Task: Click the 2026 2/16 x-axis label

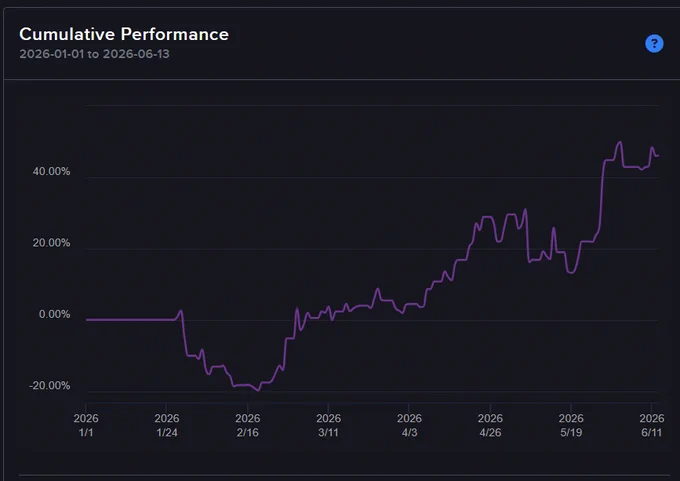Action: pyautogui.click(x=248, y=425)
